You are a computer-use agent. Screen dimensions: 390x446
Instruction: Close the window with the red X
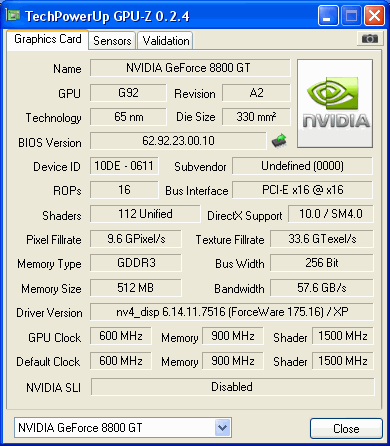tap(374, 15)
